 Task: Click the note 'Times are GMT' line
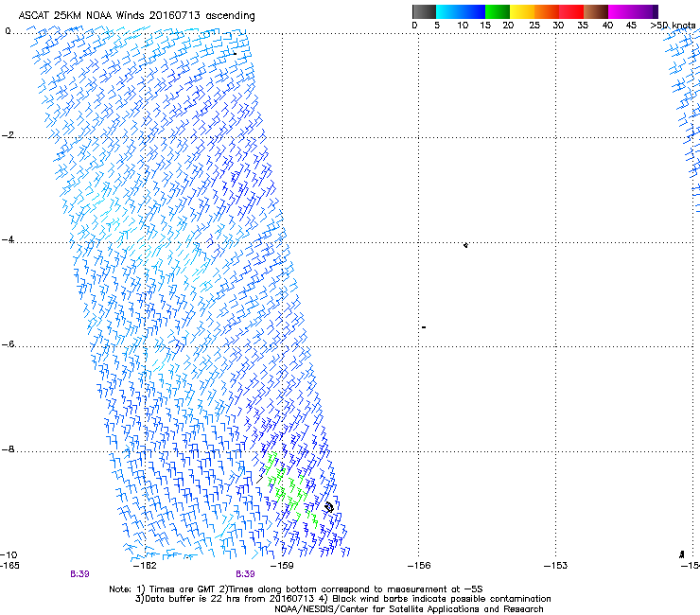[x=296, y=589]
